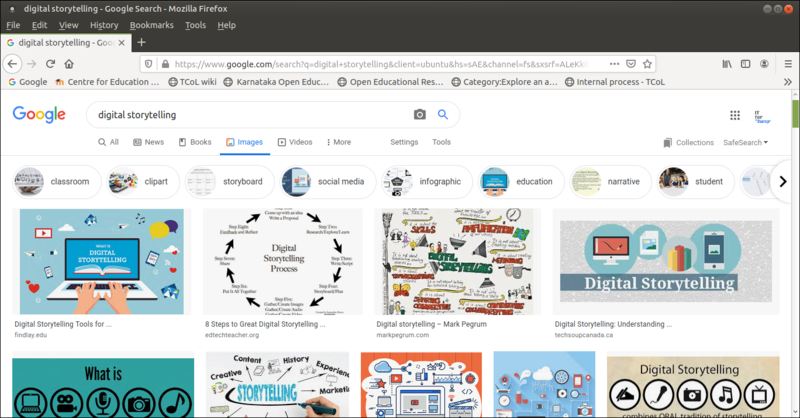Switch to the All results tab
800x418 pixels.
pyautogui.click(x=108, y=142)
